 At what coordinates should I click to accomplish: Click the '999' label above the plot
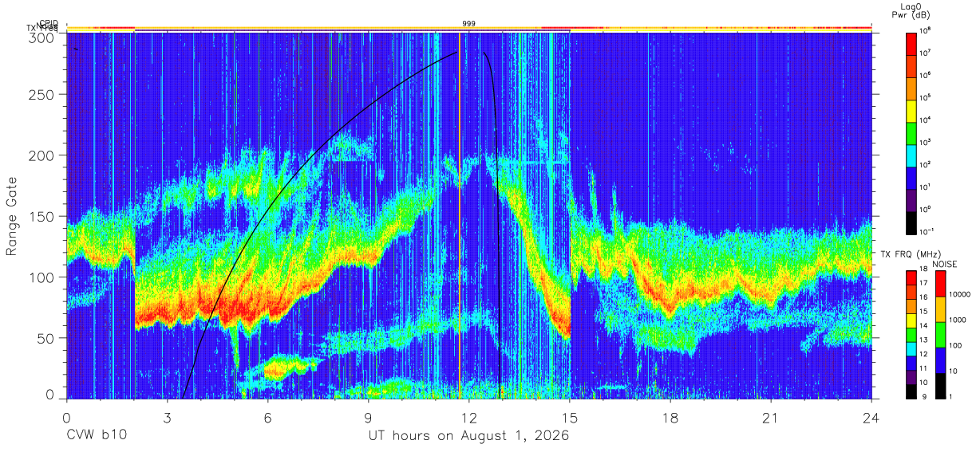(x=469, y=24)
